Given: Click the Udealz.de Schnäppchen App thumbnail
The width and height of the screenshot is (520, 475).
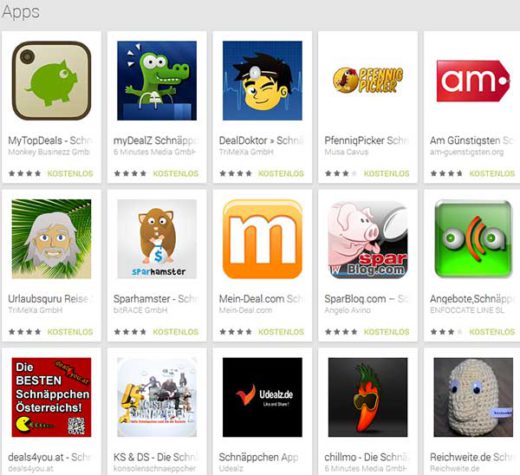Looking at the screenshot, I should [x=262, y=397].
